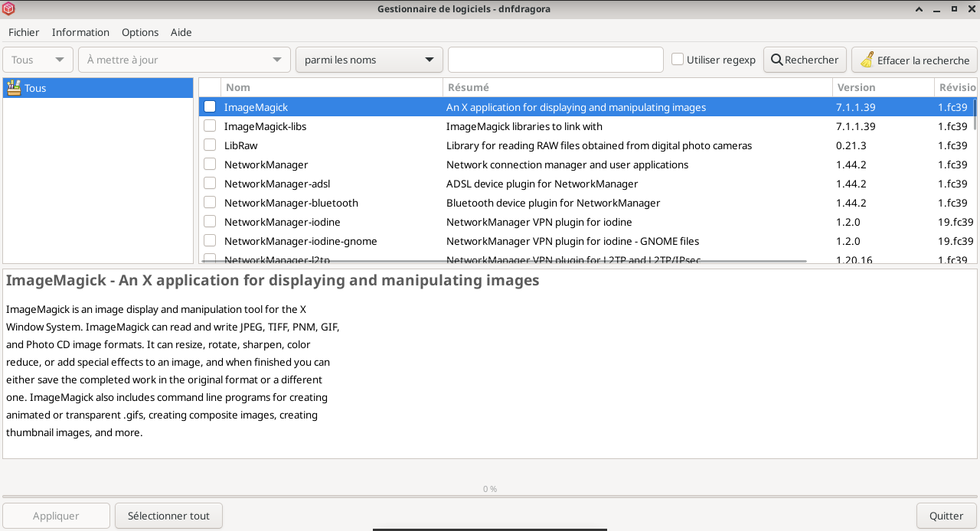Open the Aide menu
The width and height of the screenshot is (980, 531).
point(181,32)
